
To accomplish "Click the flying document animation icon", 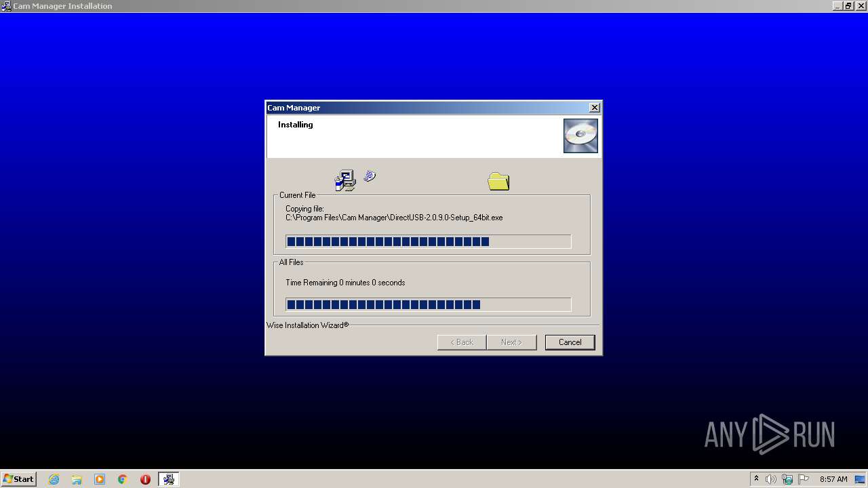I will [370, 176].
